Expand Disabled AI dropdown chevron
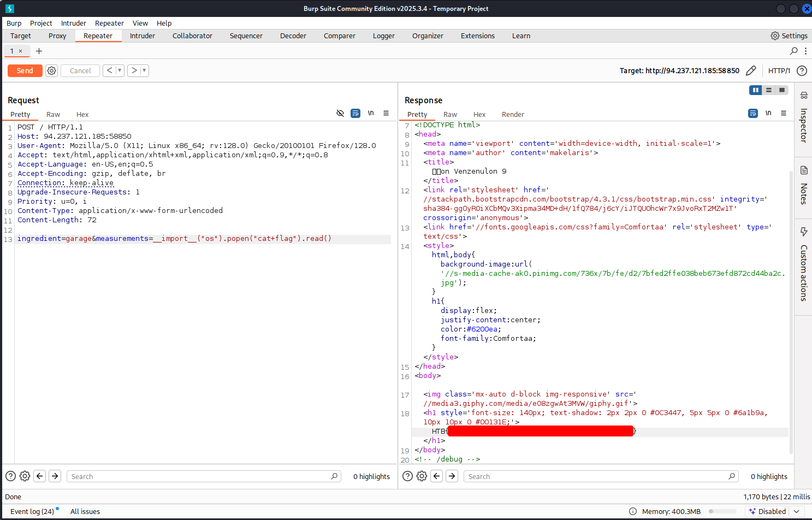Image resolution: width=812 pixels, height=520 pixels. [796, 511]
